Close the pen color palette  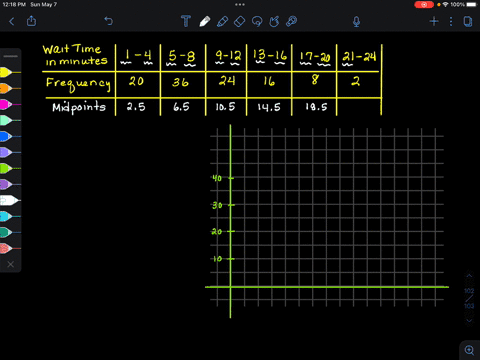coord(11,264)
